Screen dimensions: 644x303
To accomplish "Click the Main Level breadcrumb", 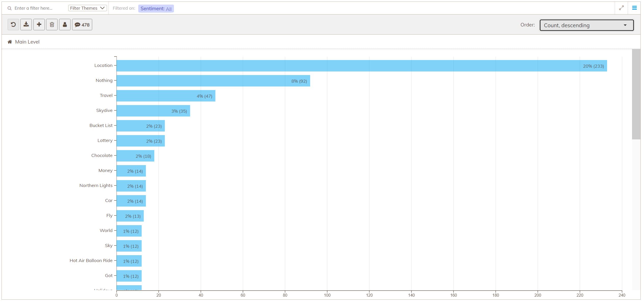I will [27, 42].
